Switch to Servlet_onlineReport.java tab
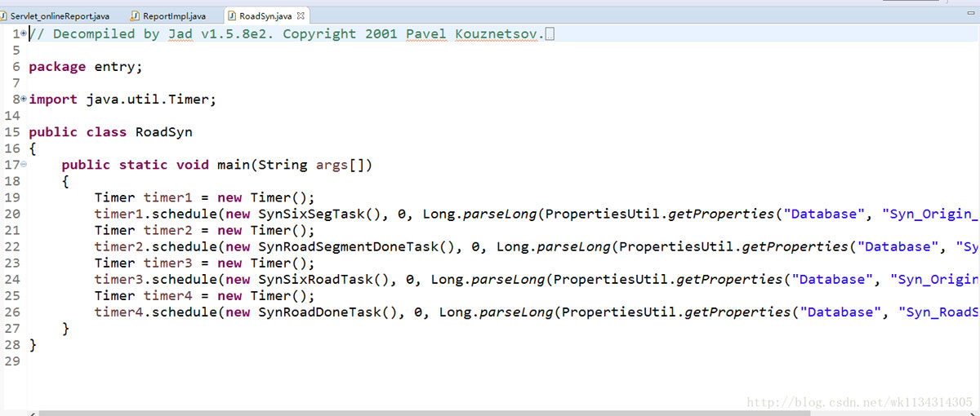The height and width of the screenshot is (416, 980). click(x=56, y=15)
